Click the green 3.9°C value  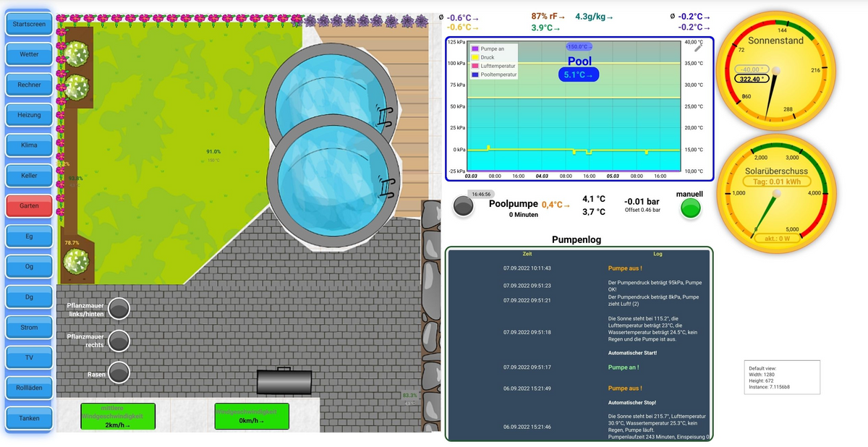(x=546, y=27)
